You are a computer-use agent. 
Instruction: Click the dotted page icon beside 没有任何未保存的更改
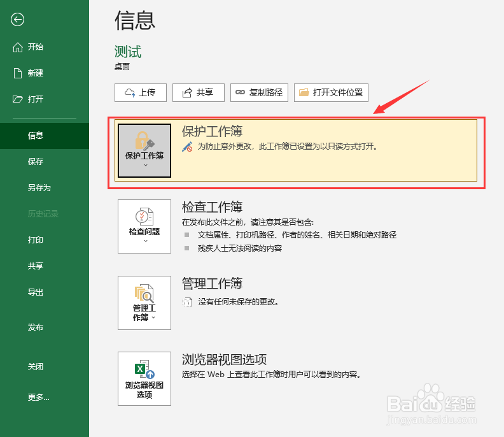coord(187,302)
